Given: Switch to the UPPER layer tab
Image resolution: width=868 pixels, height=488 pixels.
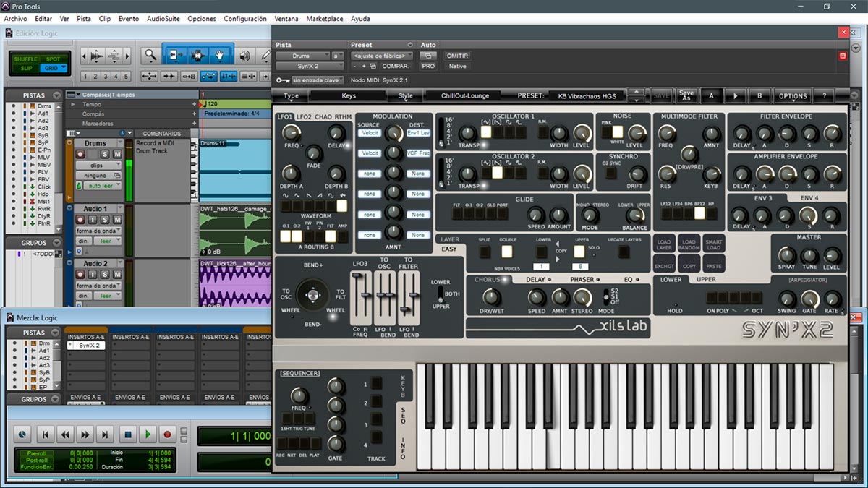Looking at the screenshot, I should (x=706, y=280).
